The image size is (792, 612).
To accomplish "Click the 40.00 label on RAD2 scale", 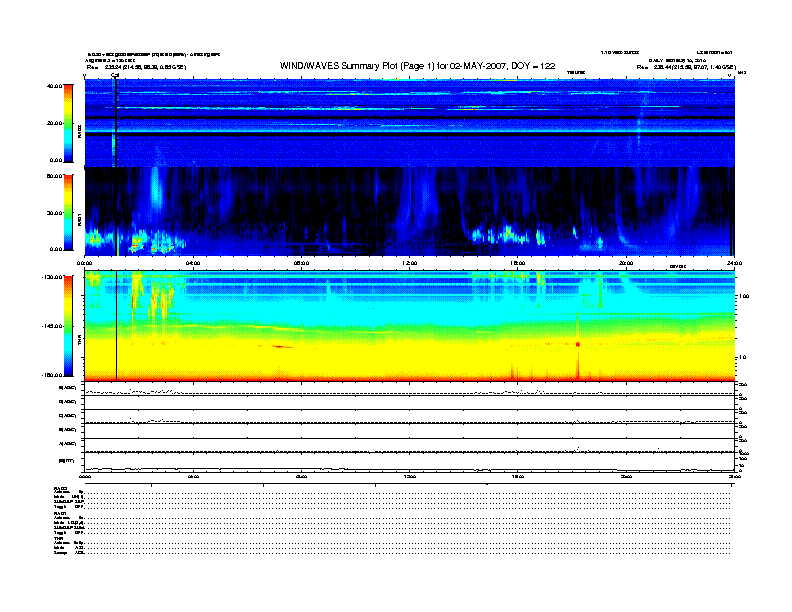I will click(x=54, y=86).
